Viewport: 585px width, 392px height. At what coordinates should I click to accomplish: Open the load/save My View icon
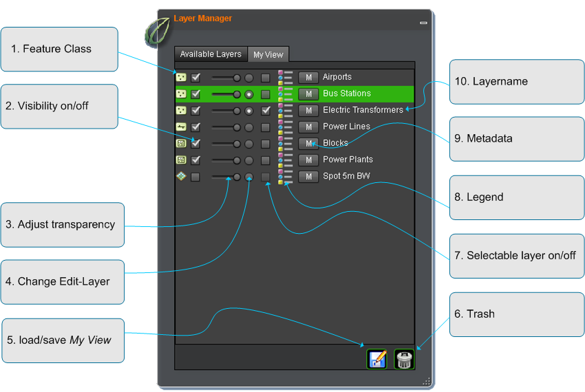tap(376, 358)
